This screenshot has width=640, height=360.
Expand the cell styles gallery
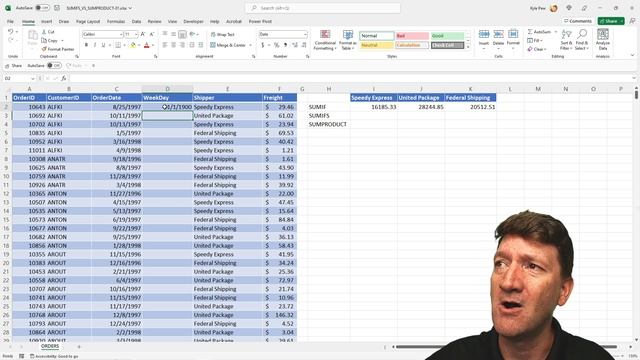click(x=468, y=47)
